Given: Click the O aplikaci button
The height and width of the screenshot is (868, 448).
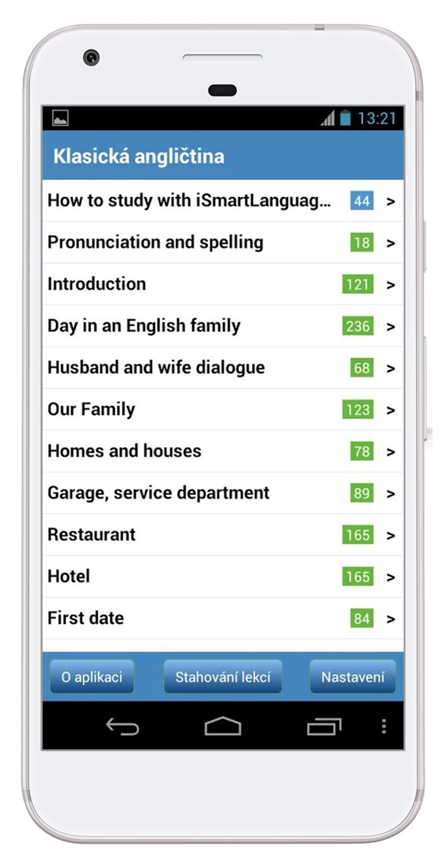Looking at the screenshot, I should (x=92, y=676).
